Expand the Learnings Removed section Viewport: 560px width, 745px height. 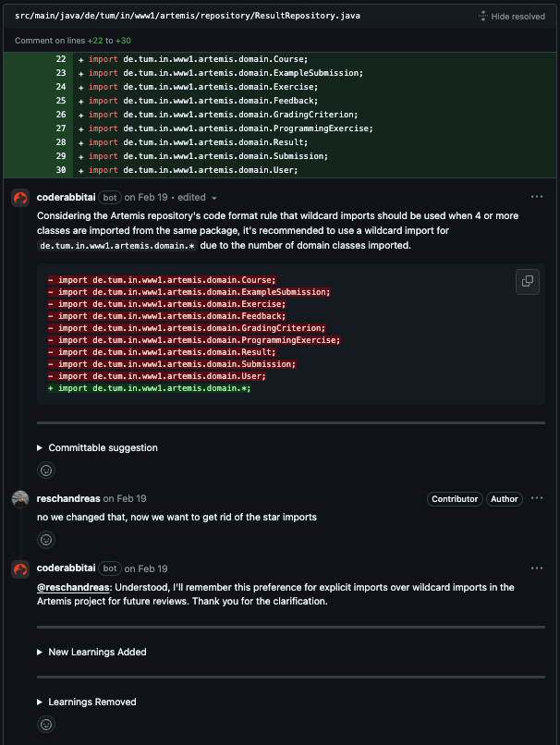tap(90, 702)
